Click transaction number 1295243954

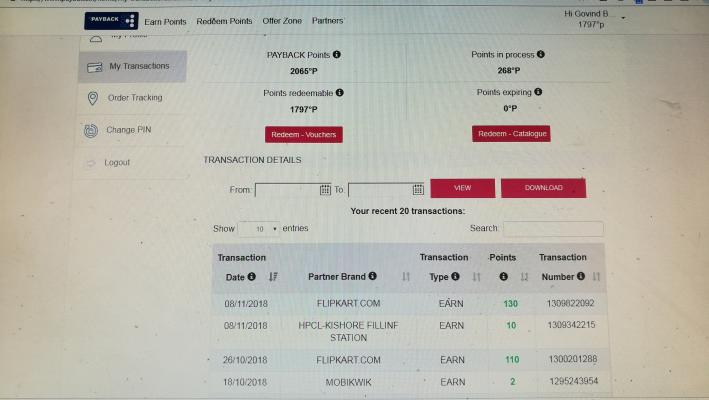click(x=574, y=381)
